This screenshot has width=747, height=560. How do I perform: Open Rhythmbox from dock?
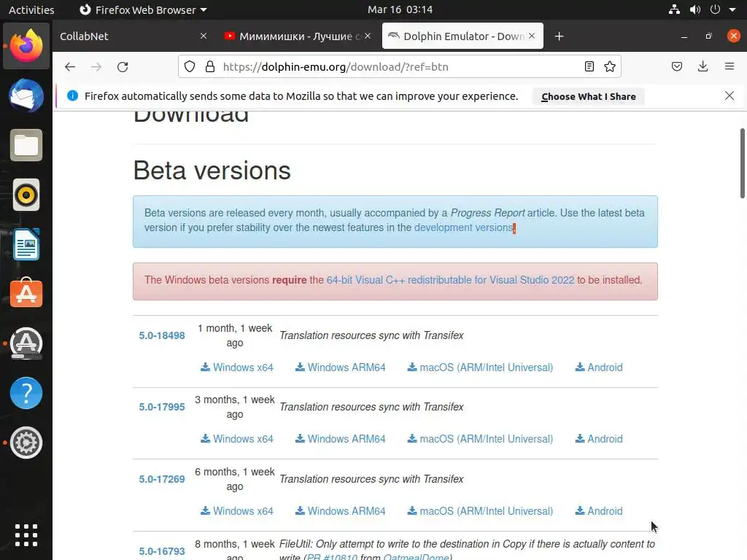click(x=26, y=195)
